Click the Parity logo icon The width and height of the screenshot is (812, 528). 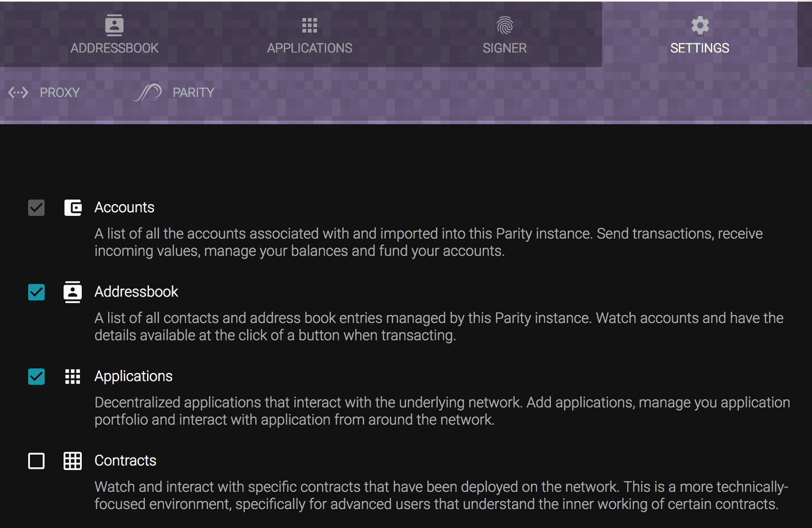[148, 92]
